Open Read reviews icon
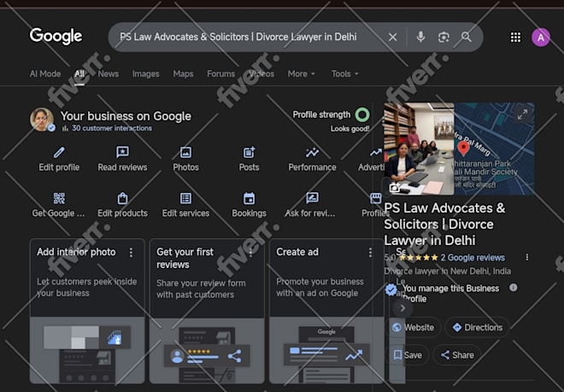 pos(122,152)
